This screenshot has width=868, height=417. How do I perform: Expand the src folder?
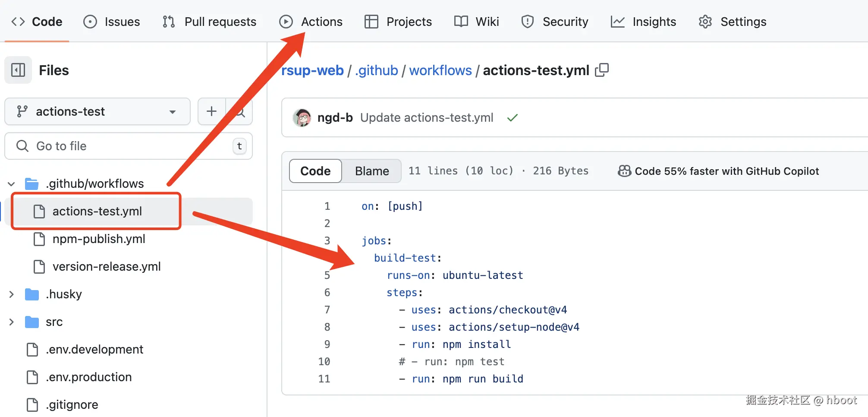(x=12, y=322)
